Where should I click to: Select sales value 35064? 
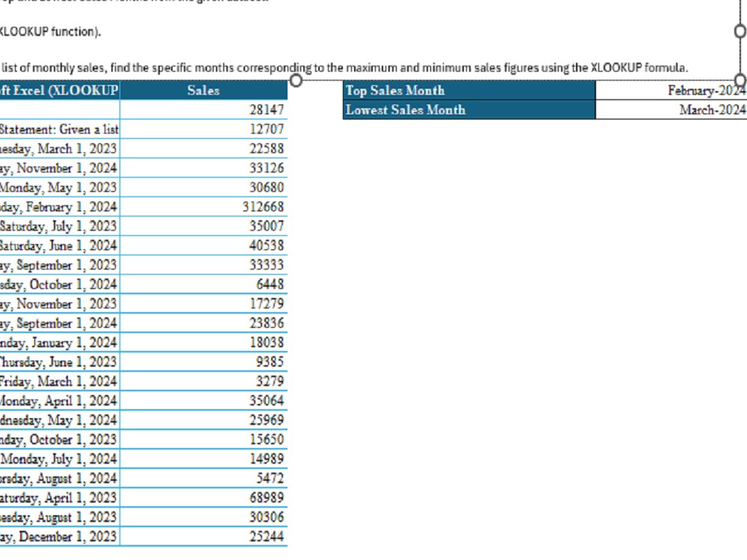pyautogui.click(x=203, y=401)
